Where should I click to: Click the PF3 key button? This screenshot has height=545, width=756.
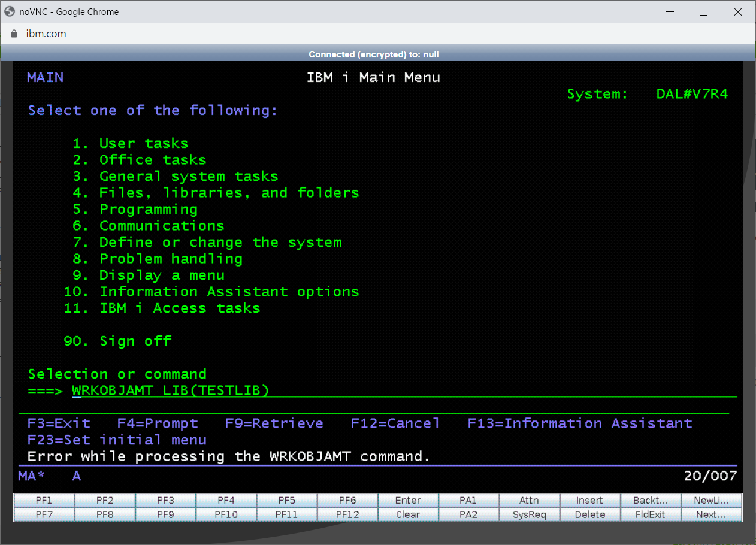click(x=165, y=500)
